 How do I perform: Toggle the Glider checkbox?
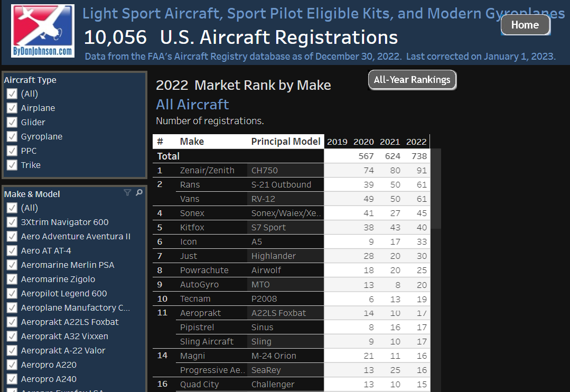point(12,122)
